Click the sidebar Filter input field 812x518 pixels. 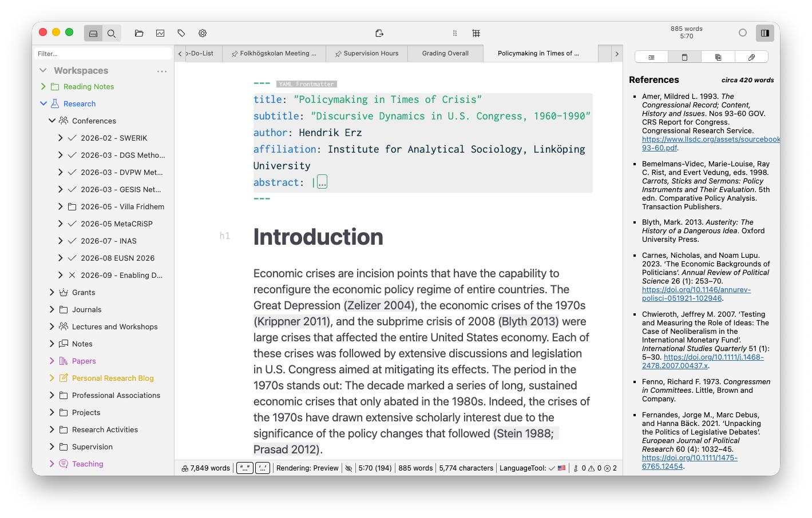tap(104, 54)
